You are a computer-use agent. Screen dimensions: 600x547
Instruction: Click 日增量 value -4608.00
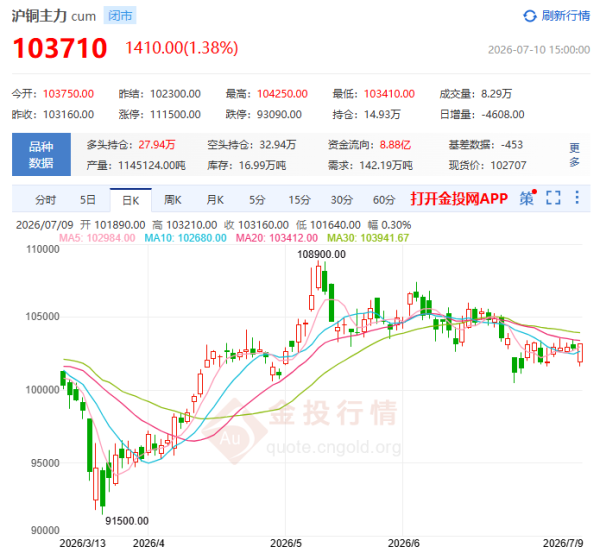coord(503,114)
